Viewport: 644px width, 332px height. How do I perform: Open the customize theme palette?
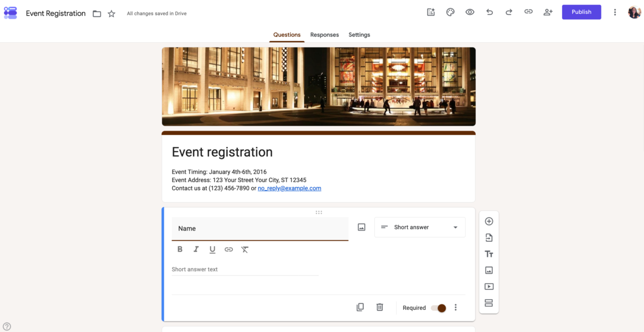point(450,12)
